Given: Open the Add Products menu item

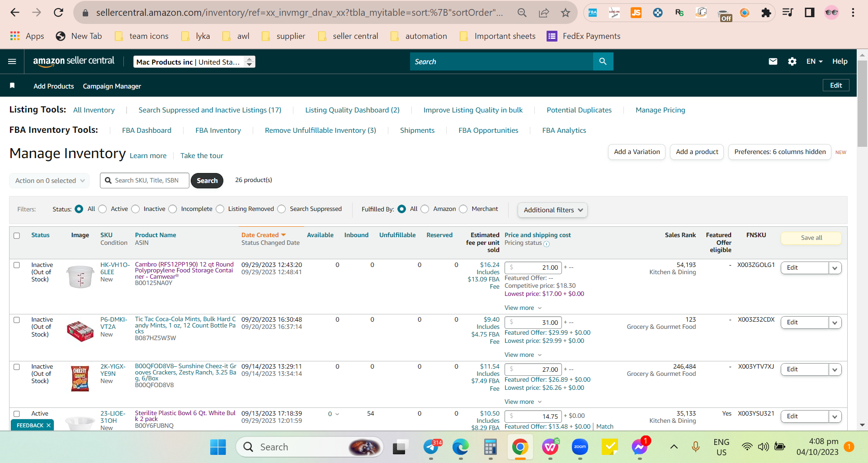Looking at the screenshot, I should (54, 86).
